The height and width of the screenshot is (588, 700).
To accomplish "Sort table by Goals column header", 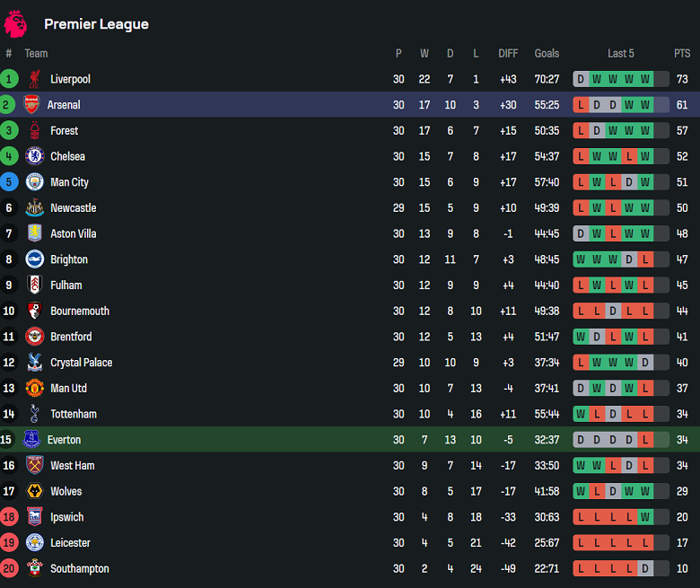I will point(547,54).
